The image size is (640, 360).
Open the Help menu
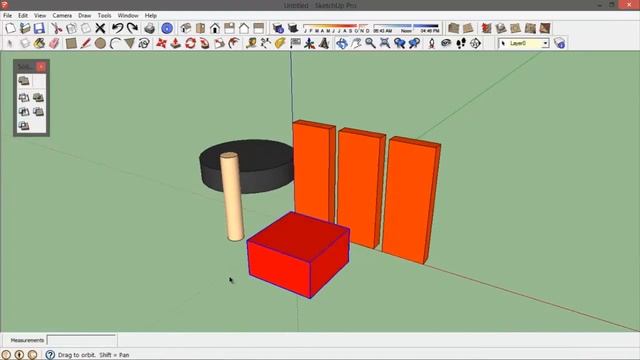[x=151, y=16]
